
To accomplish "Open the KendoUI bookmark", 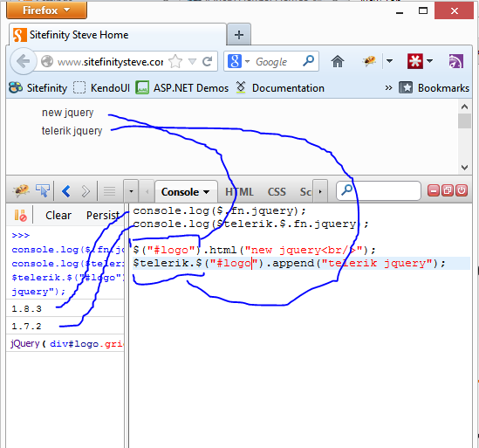I will tap(102, 88).
